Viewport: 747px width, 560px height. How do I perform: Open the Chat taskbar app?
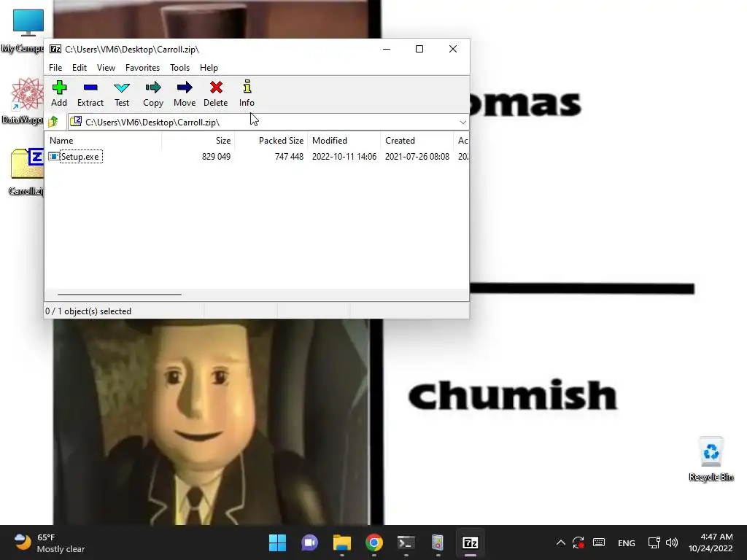(309, 542)
